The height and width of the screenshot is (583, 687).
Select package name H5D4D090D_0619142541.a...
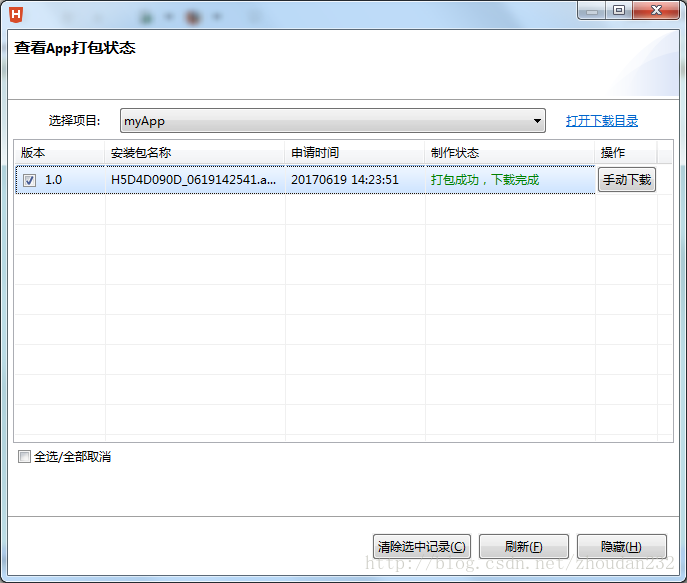coord(194,180)
